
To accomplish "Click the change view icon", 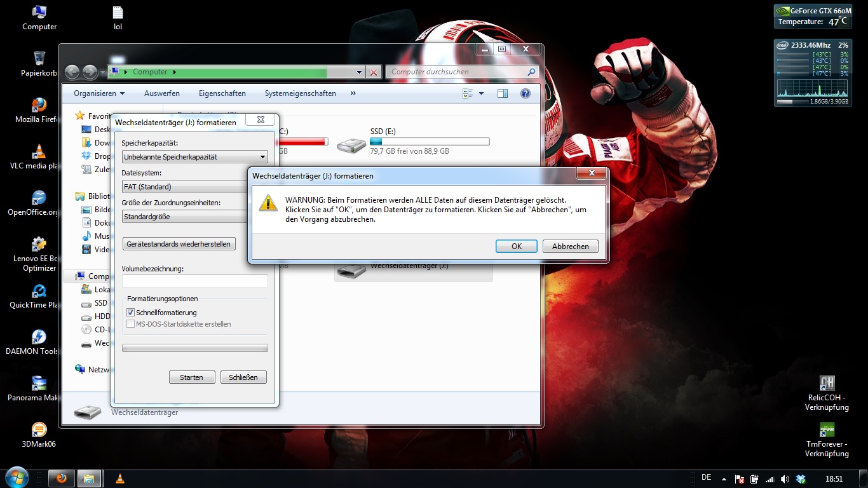I will (x=468, y=93).
